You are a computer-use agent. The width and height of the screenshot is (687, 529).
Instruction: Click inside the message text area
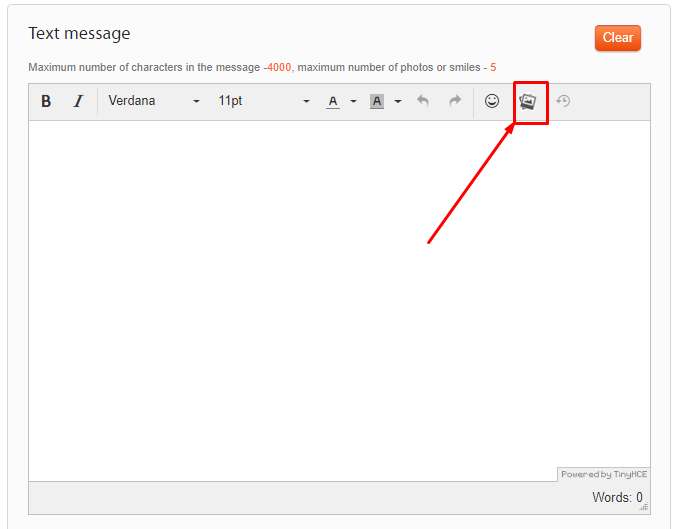click(x=339, y=301)
